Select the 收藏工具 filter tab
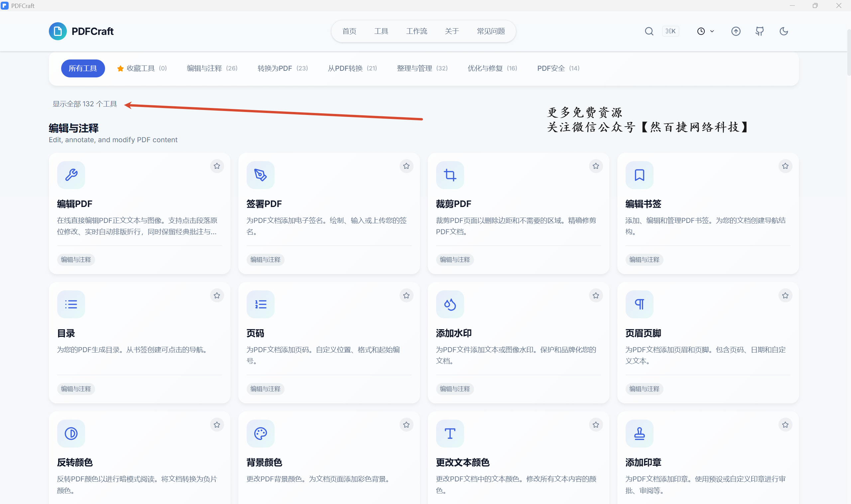This screenshot has width=851, height=504. [x=142, y=68]
